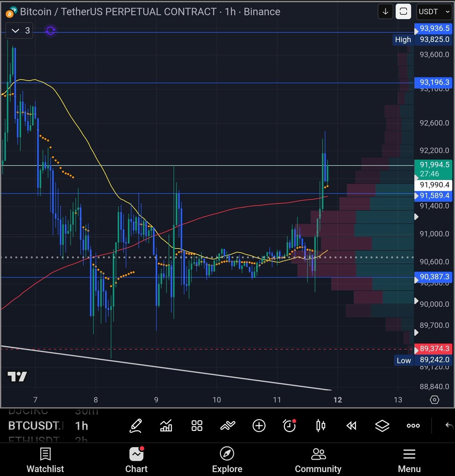Image resolution: width=455 pixels, height=476 pixels.
Task: Open the more options ellipsis menu
Action: [413, 425]
